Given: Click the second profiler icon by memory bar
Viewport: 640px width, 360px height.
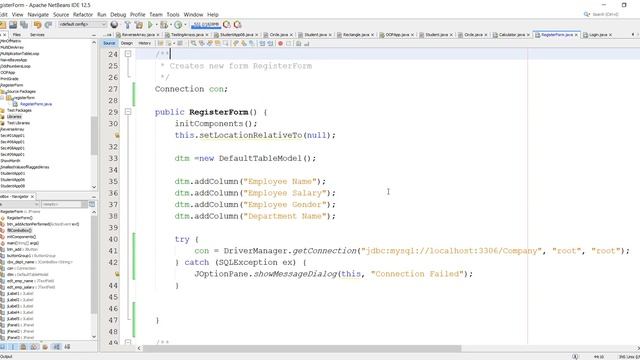Looking at the screenshot, I should coord(237,25).
